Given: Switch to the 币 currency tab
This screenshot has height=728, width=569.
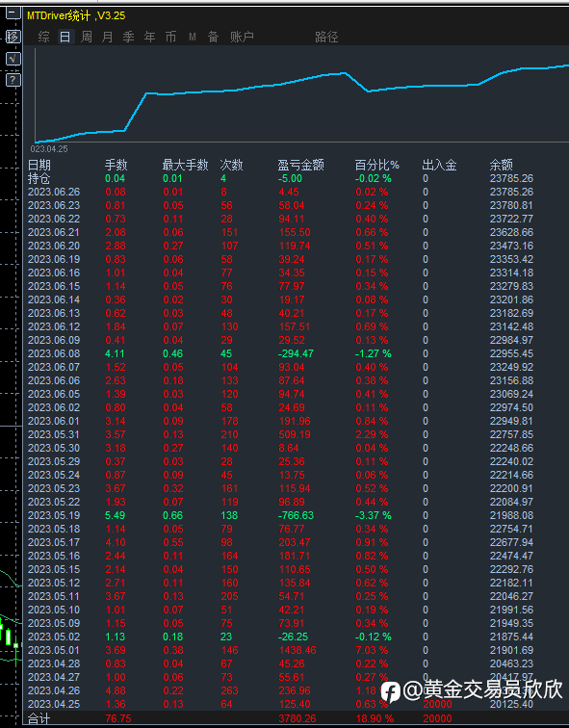Looking at the screenshot, I should tap(170, 37).
